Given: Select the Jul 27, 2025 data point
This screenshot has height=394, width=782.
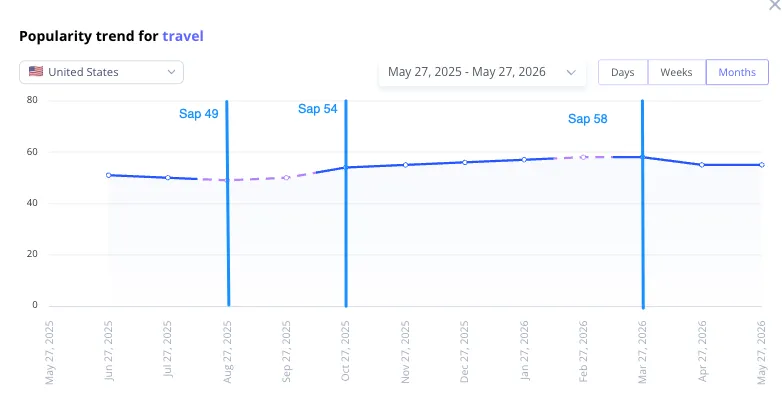Looking at the screenshot, I should [168, 178].
